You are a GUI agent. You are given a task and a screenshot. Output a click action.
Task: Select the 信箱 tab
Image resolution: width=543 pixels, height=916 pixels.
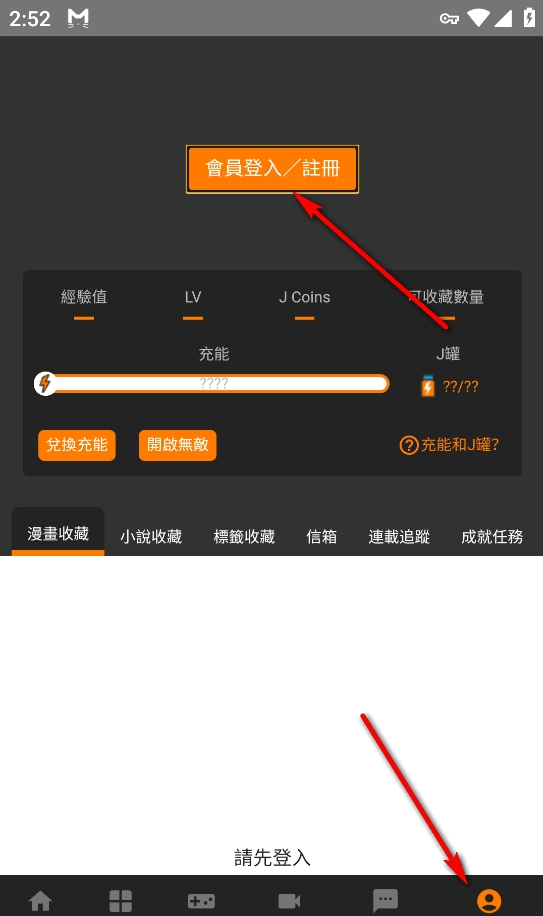[322, 536]
